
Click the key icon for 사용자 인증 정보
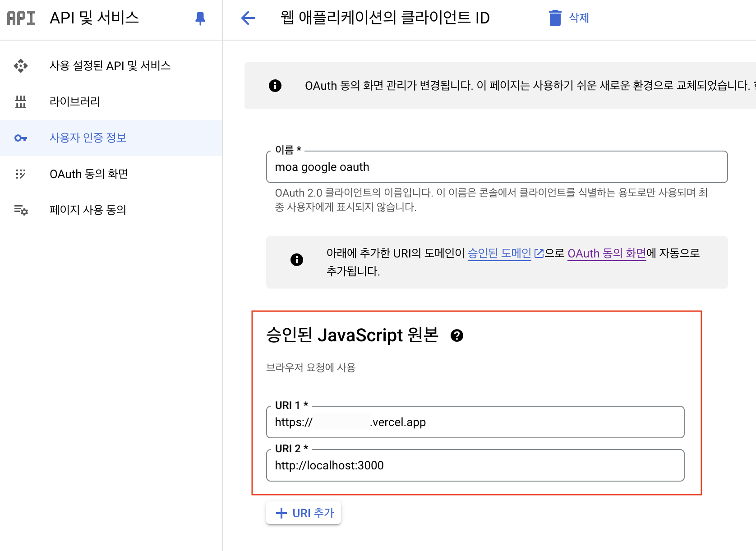(x=21, y=138)
